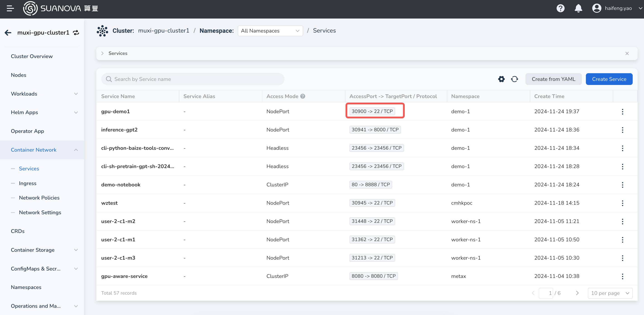Viewport: 644px width, 315px height.
Task: Open the notifications bell
Action: click(x=578, y=9)
